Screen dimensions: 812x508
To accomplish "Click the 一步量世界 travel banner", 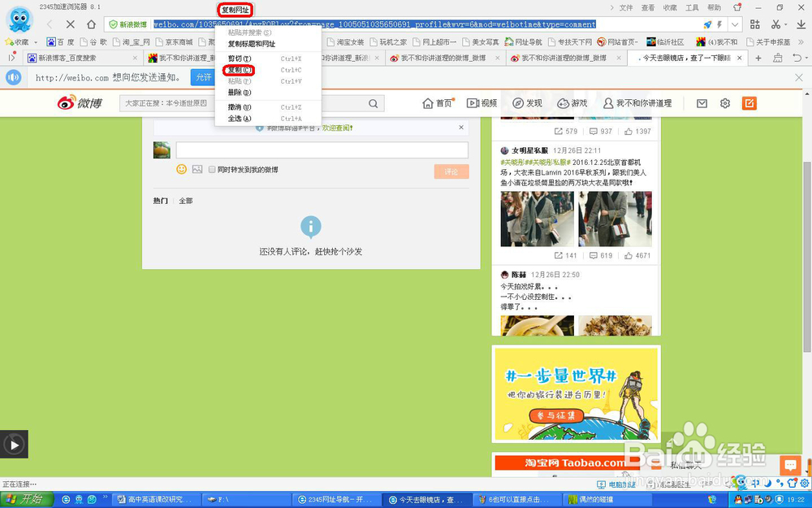I will (x=576, y=394).
